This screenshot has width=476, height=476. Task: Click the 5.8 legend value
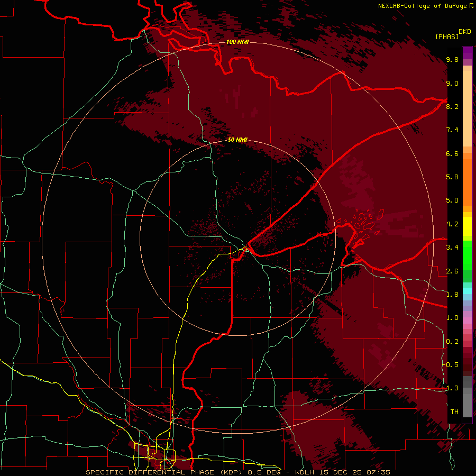click(x=452, y=177)
